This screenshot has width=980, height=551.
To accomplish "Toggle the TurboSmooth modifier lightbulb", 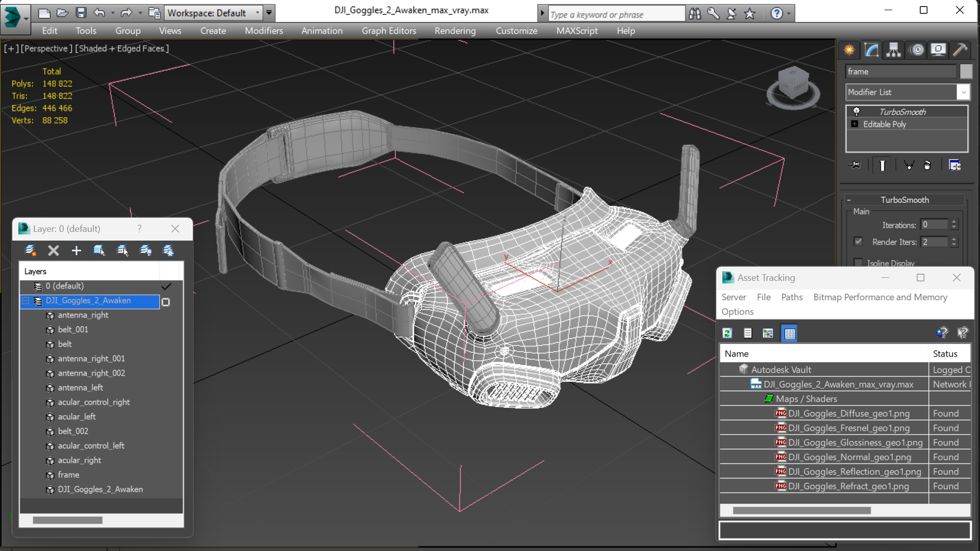I will [x=857, y=112].
